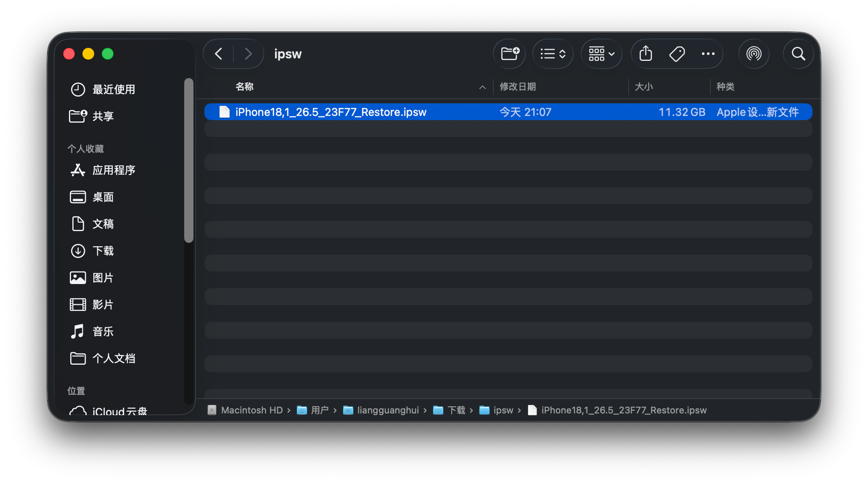Click the desktop icon beside 桌面
This screenshot has width=868, height=484.
(x=78, y=197)
